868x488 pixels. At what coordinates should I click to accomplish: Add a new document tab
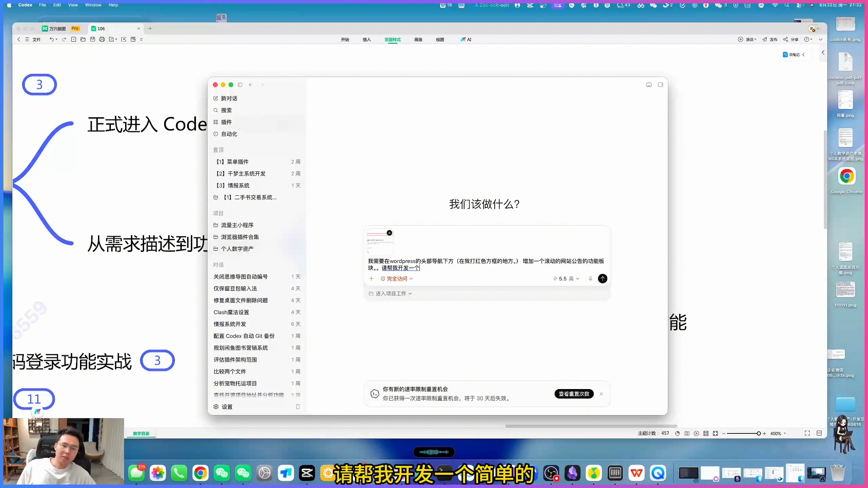pyautogui.click(x=150, y=28)
